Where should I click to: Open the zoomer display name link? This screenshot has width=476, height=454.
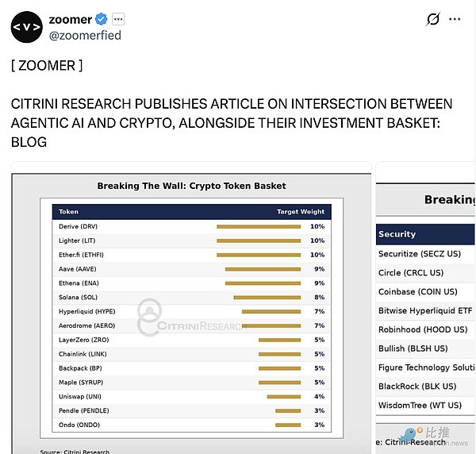tap(71, 19)
